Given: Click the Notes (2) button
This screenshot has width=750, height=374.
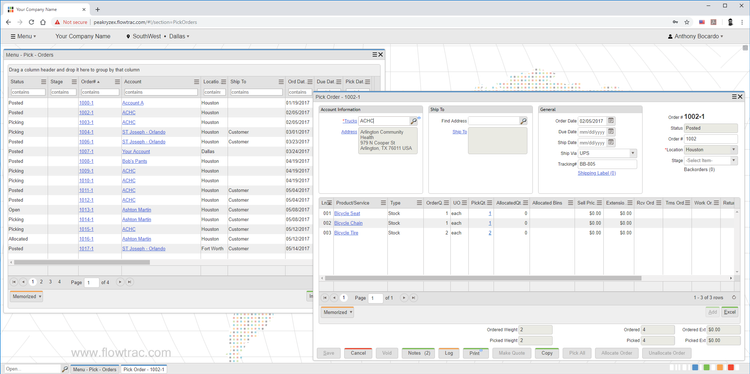Looking at the screenshot, I should 418,353.
